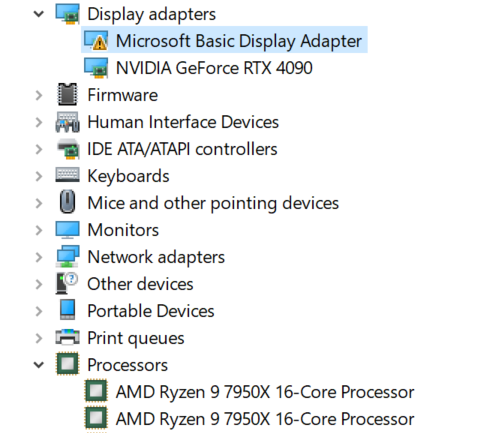Expand the Network adapters category
The image size is (477, 433).
point(39,257)
